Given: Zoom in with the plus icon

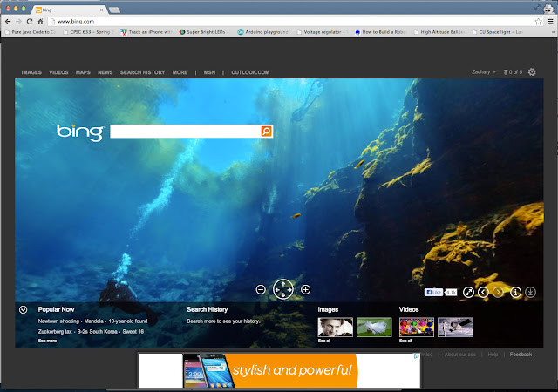Looking at the screenshot, I should (305, 289).
